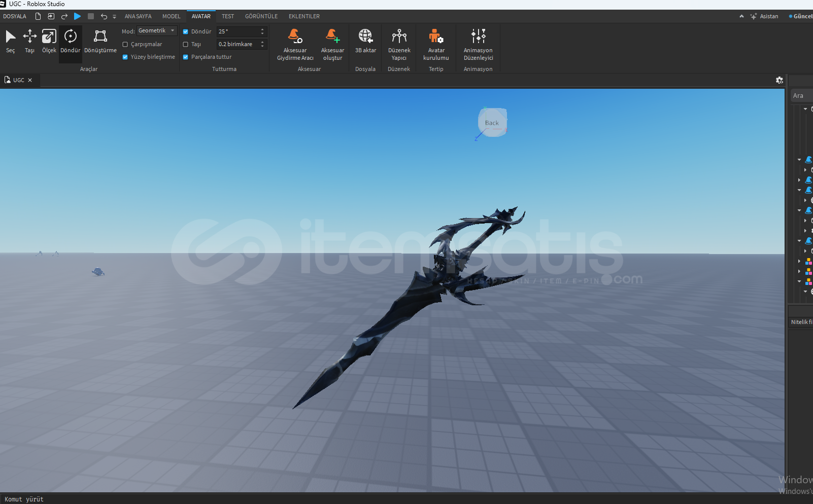This screenshot has width=813, height=504.
Task: Decrease the 25° rotation increment with down arrow
Action: (x=262, y=33)
